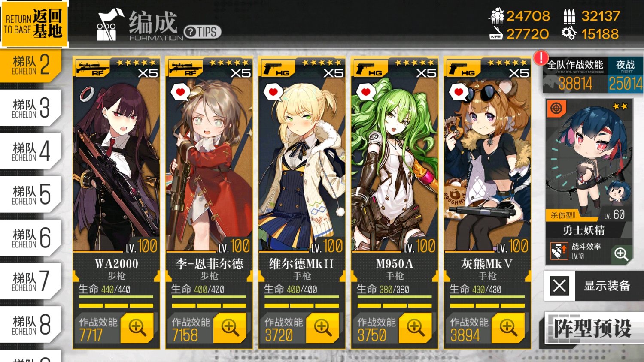Select Echelon 5 tab

pos(31,194)
